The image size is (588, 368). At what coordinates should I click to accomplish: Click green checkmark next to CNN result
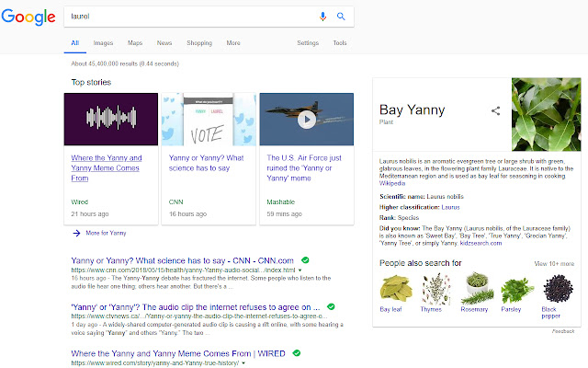[x=305, y=259]
